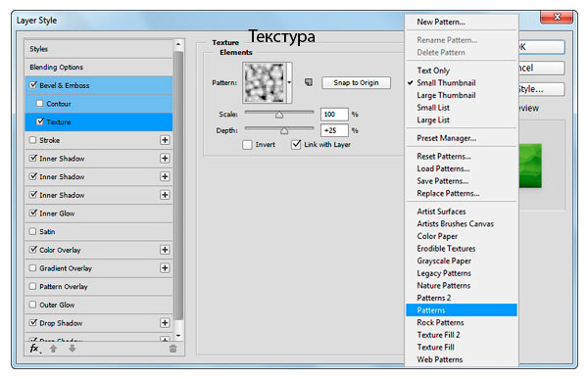Choose Load Patterns menu entry
Screen dimensions: 588x379
[x=443, y=168]
